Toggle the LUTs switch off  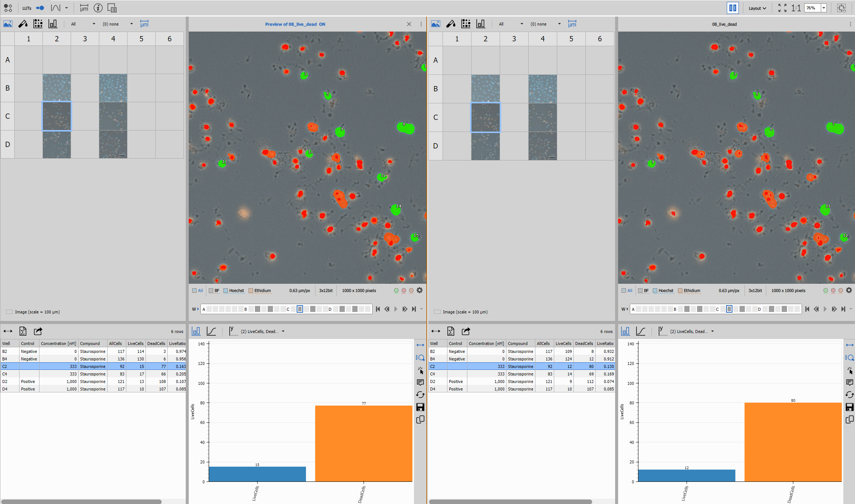(39, 8)
